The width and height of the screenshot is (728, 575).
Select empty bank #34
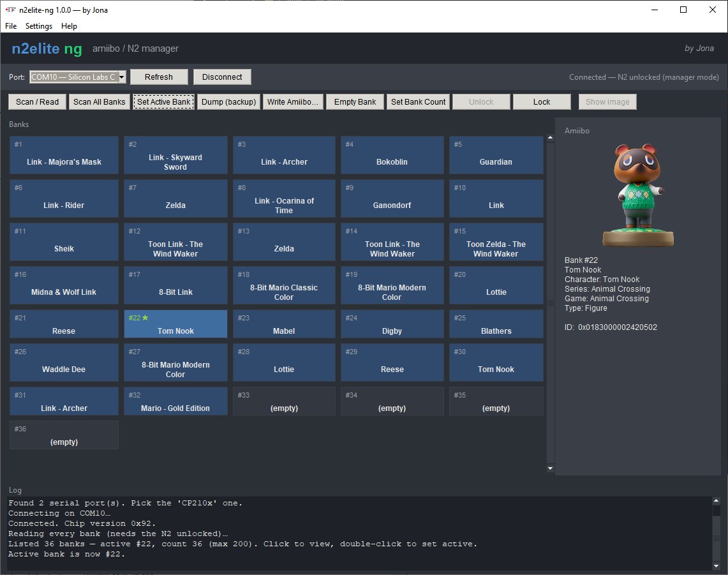pos(392,401)
